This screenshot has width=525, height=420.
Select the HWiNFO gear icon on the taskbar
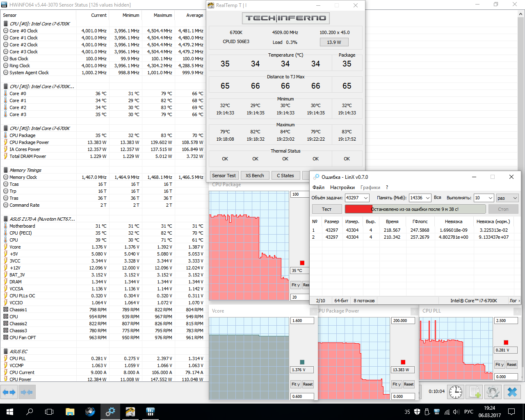pos(110,412)
